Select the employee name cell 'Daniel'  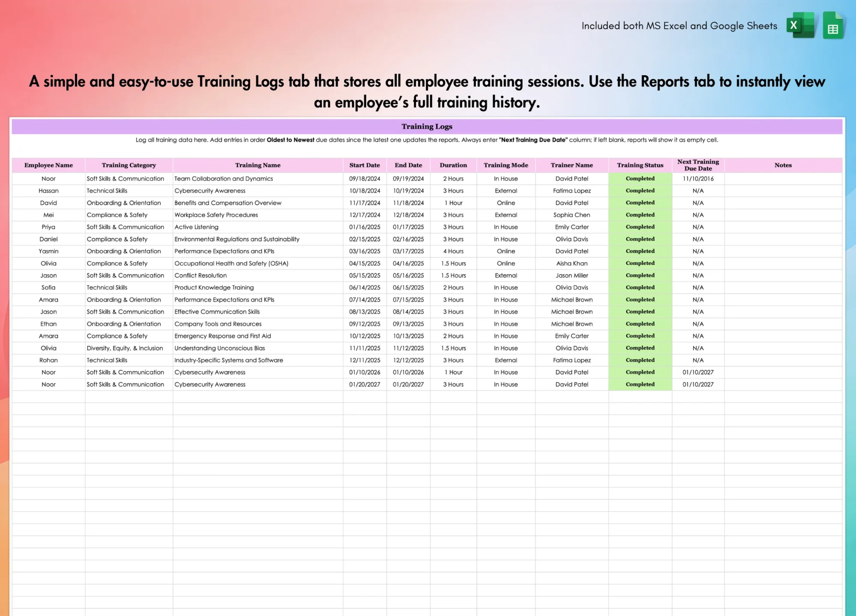48,239
